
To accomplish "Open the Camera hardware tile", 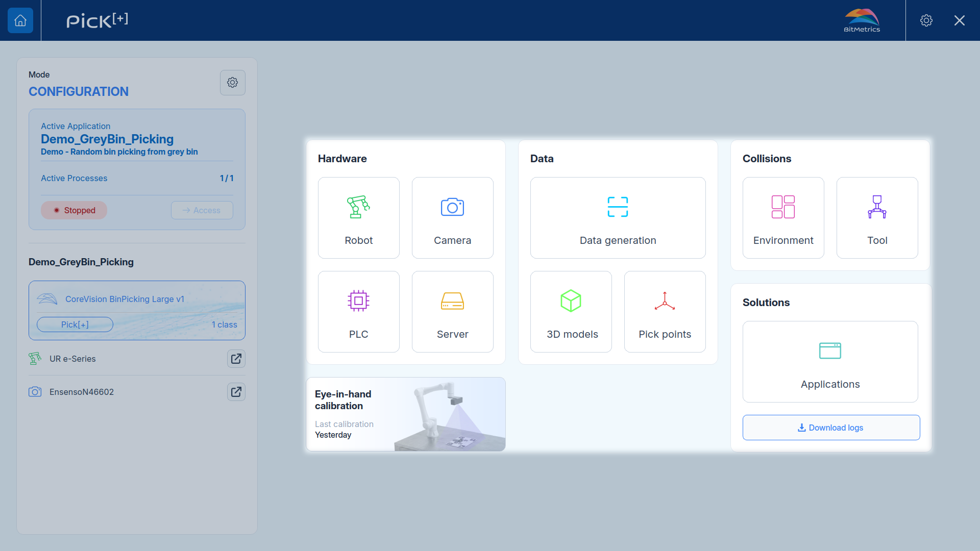I will click(453, 218).
